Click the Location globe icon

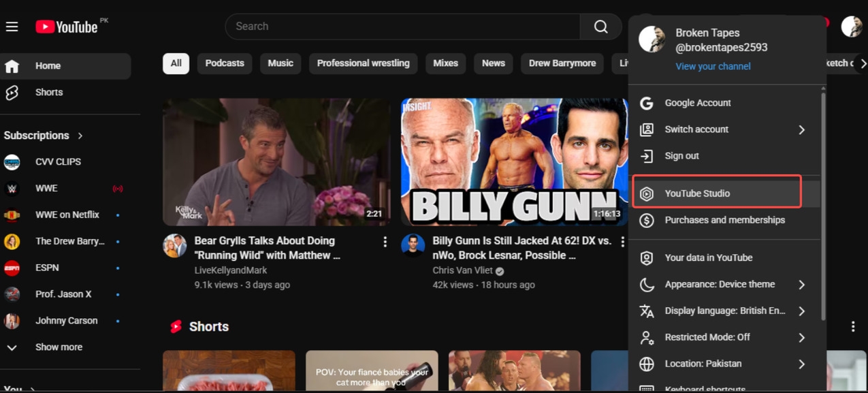point(647,364)
